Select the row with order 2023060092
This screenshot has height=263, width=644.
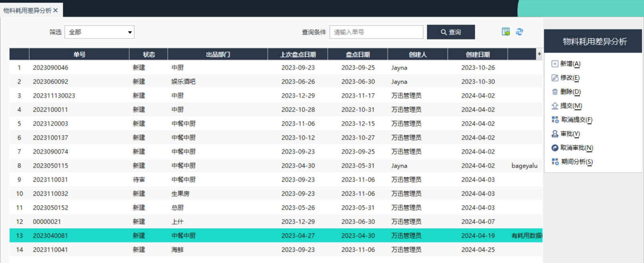click(x=50, y=82)
